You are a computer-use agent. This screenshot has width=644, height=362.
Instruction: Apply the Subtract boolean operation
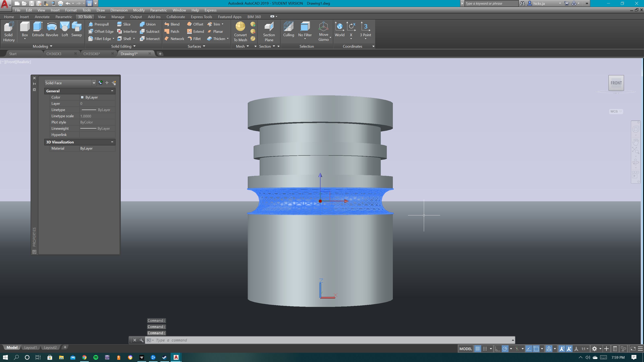(150, 32)
